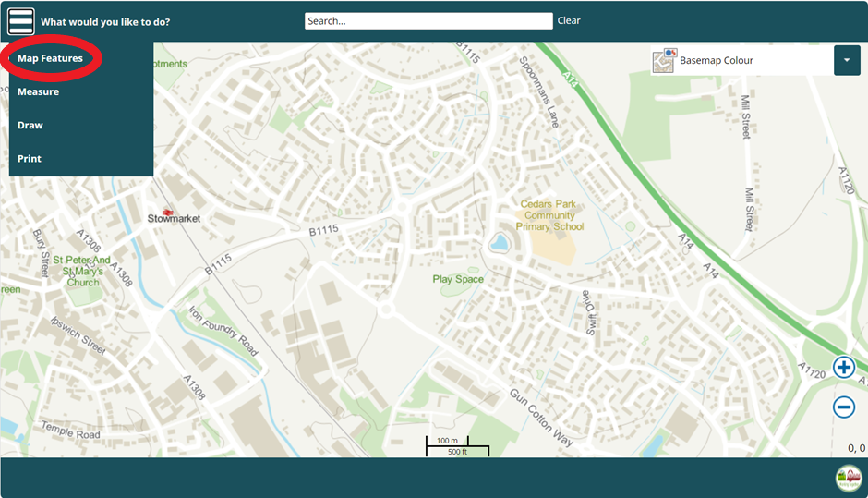Screen dimensions: 868x498
Task: Click the 'What would you like to do?' heading
Action: click(105, 21)
